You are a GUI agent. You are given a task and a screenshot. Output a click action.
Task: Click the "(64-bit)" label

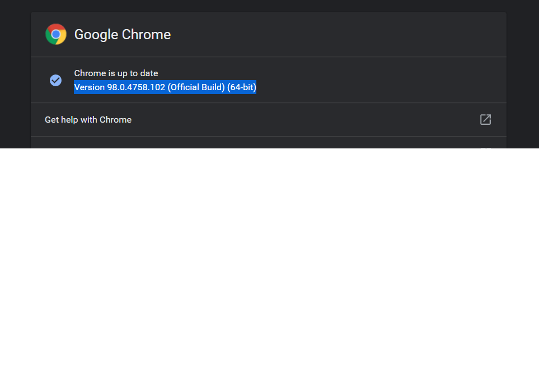242,87
